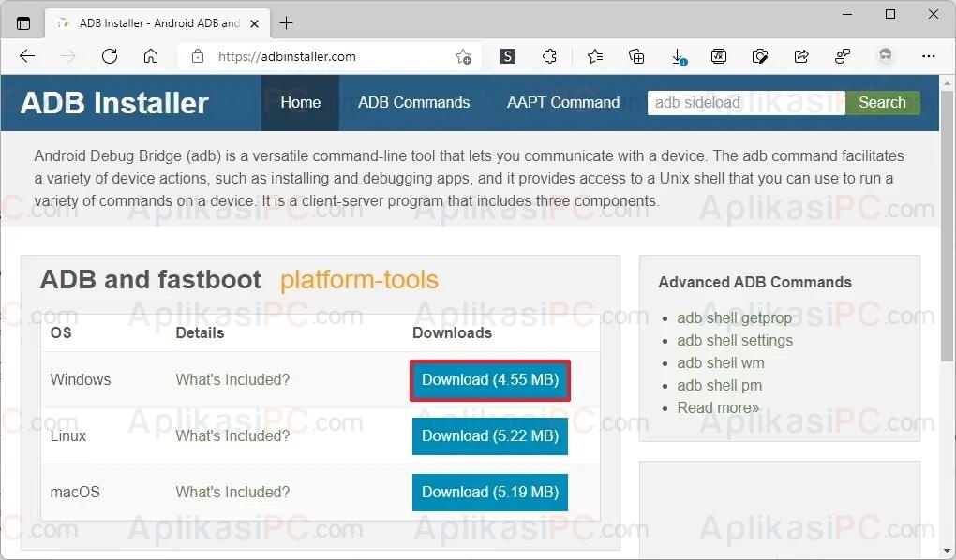The width and height of the screenshot is (956, 560).
Task: Open the Extensions puzzle icon
Action: pyautogui.click(x=549, y=57)
